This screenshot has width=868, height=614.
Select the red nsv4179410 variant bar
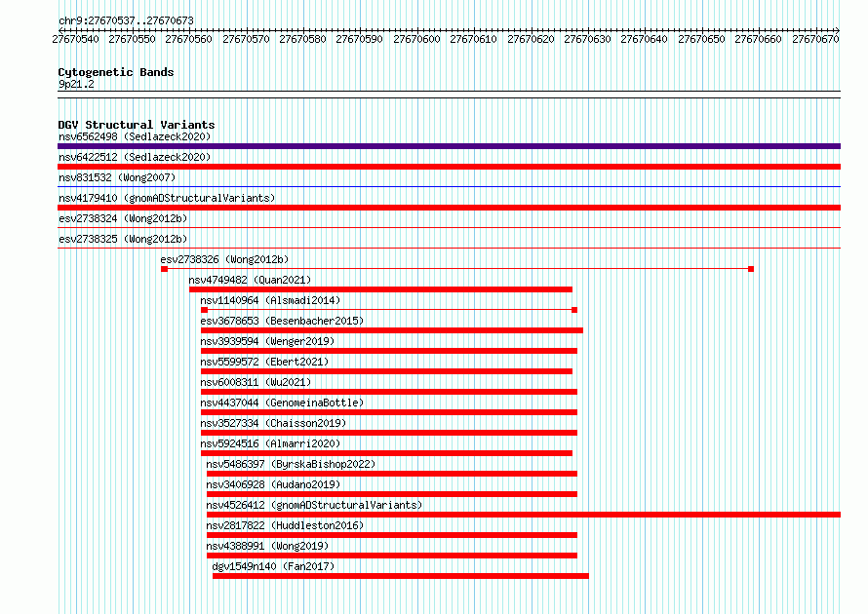coord(449,208)
